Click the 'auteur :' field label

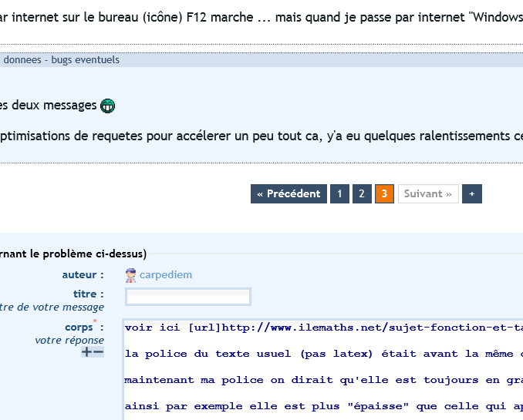(83, 275)
